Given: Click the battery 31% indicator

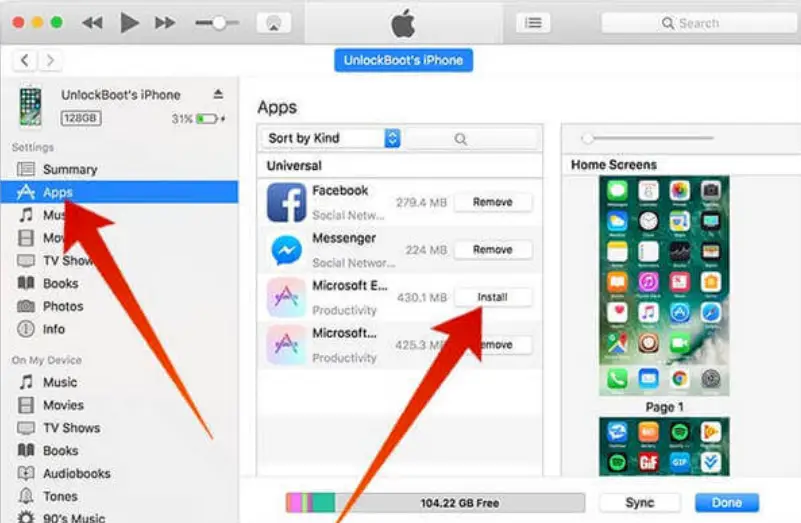Looking at the screenshot, I should pyautogui.click(x=198, y=119).
